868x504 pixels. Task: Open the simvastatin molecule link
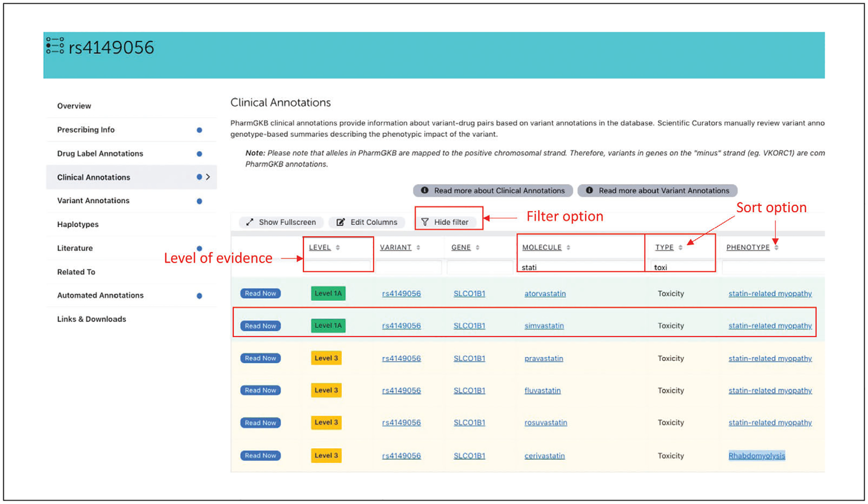point(544,326)
